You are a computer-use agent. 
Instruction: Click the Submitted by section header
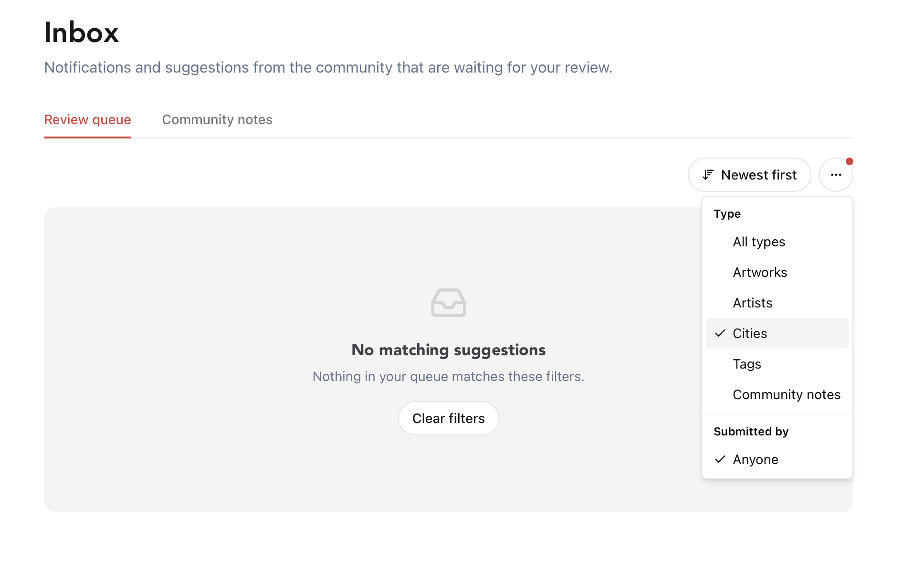751,431
